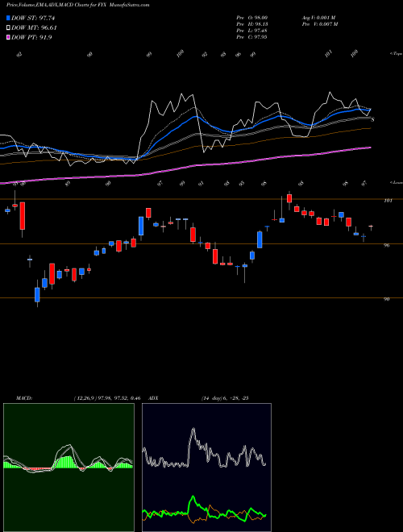
Task: Click the 'MACD:' panel label
Action: click(24, 398)
